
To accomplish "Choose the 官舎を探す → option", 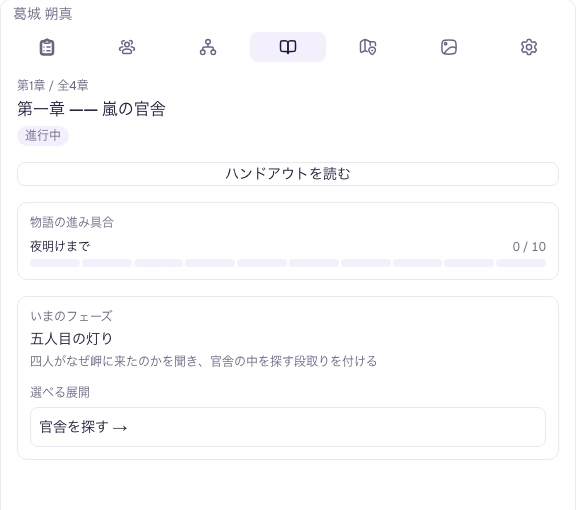I will [288, 427].
